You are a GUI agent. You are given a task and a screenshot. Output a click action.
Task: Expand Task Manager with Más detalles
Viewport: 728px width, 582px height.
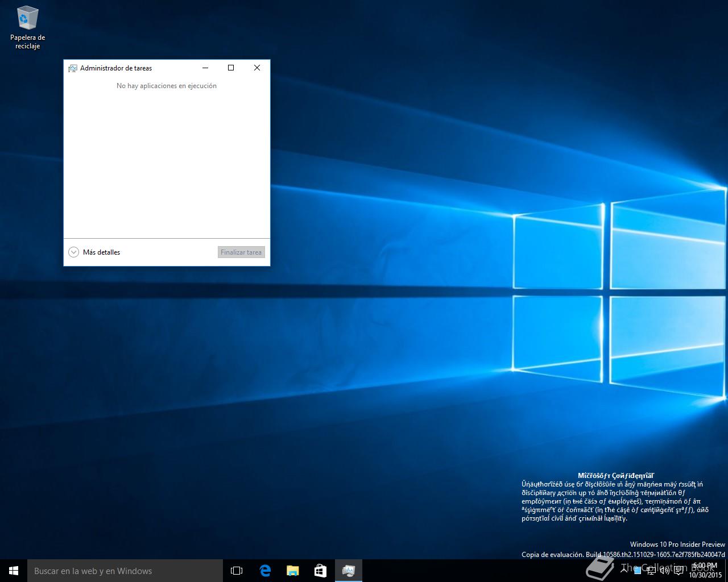pyautogui.click(x=94, y=252)
